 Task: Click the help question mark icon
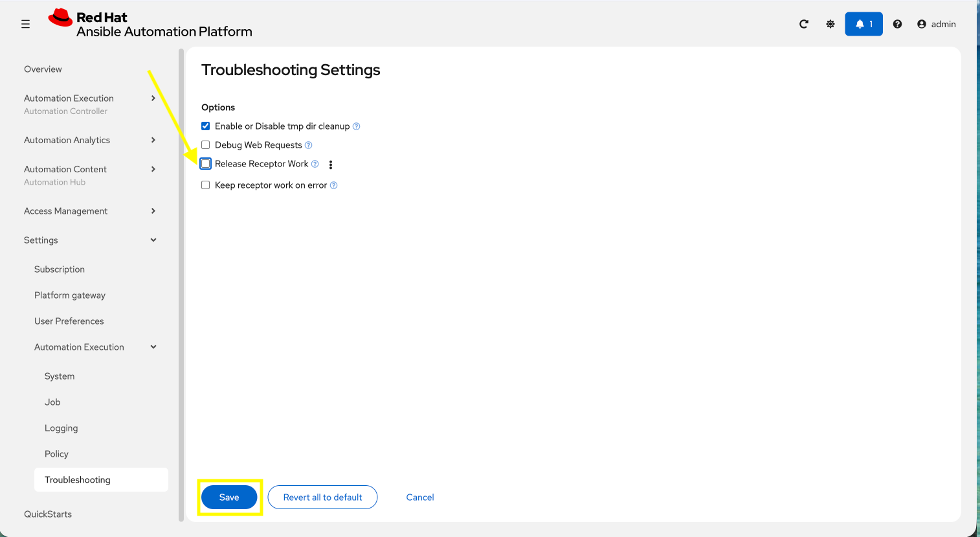[x=897, y=24]
